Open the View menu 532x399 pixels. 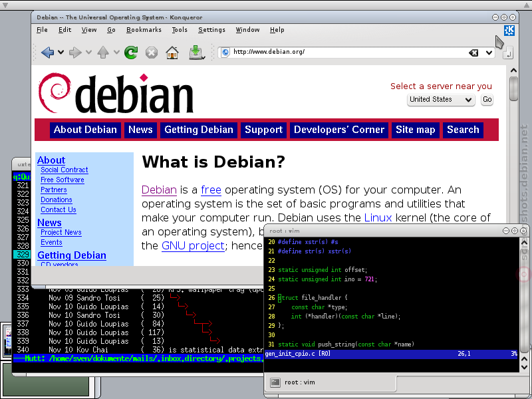click(x=89, y=30)
